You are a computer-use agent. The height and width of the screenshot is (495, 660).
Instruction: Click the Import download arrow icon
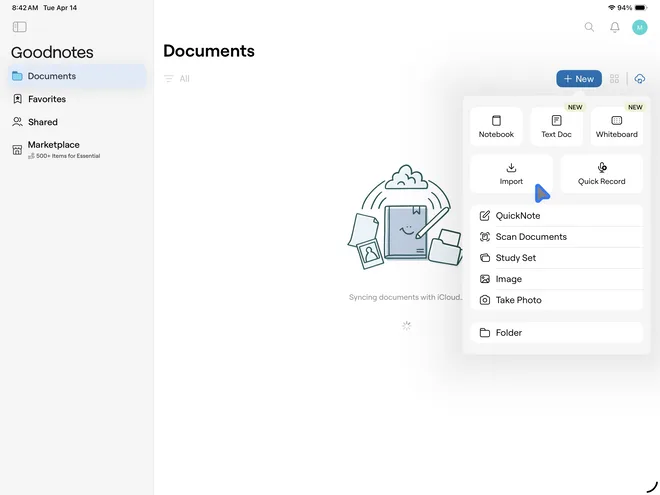pos(511,167)
